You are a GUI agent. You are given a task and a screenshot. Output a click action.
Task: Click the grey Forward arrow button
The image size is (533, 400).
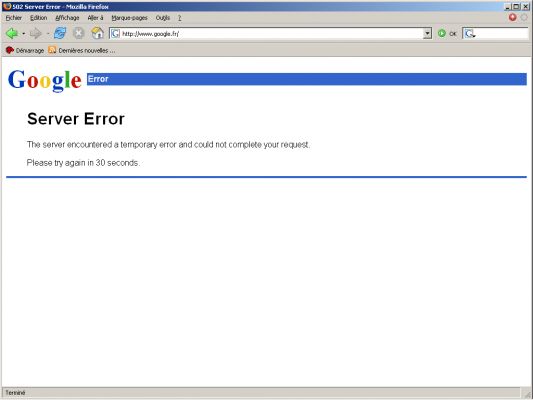(36, 33)
